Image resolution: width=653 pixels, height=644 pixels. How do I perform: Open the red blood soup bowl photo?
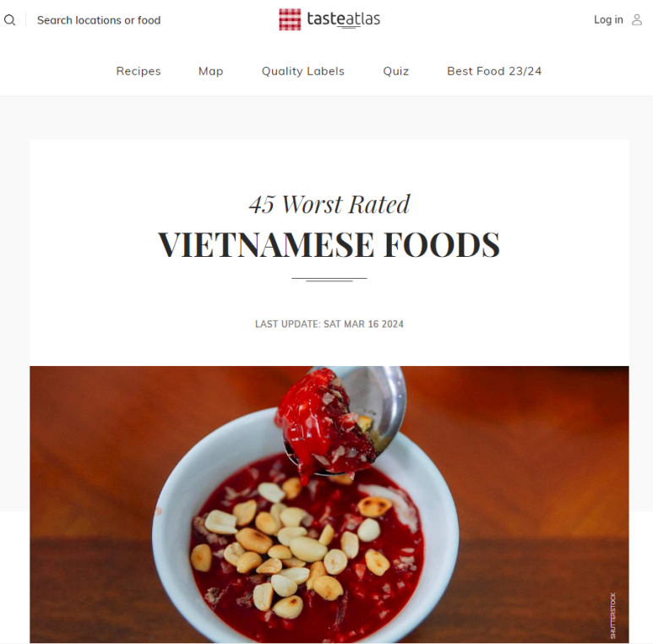(x=329, y=505)
